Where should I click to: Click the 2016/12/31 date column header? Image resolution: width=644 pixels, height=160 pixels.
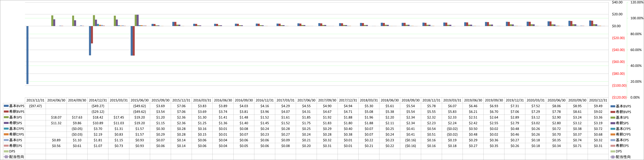click(265, 100)
